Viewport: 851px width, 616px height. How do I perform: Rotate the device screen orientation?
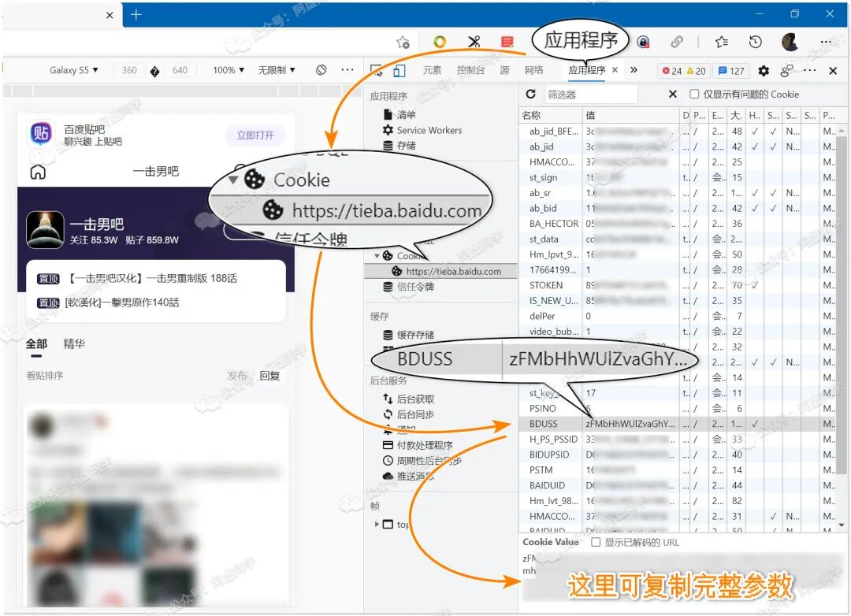[x=321, y=69]
